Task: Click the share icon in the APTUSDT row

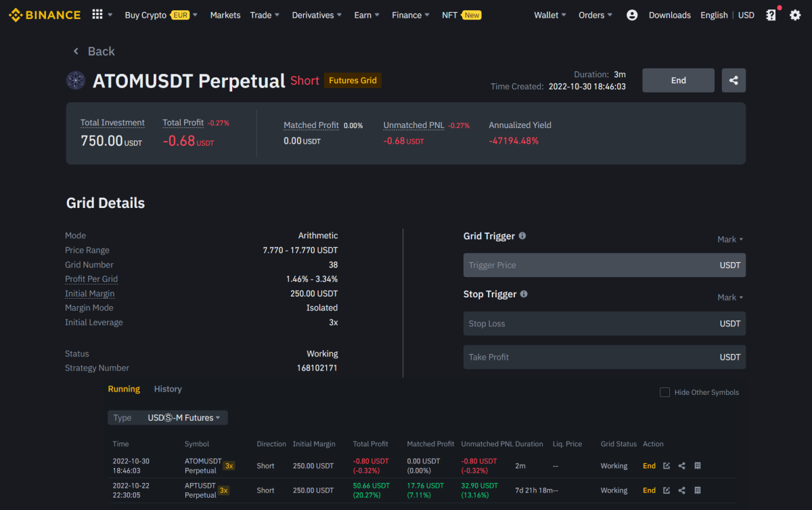Action: [682, 490]
